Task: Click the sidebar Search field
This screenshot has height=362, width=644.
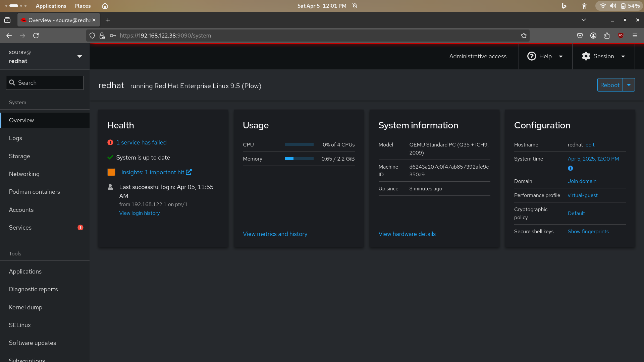Action: pyautogui.click(x=45, y=83)
